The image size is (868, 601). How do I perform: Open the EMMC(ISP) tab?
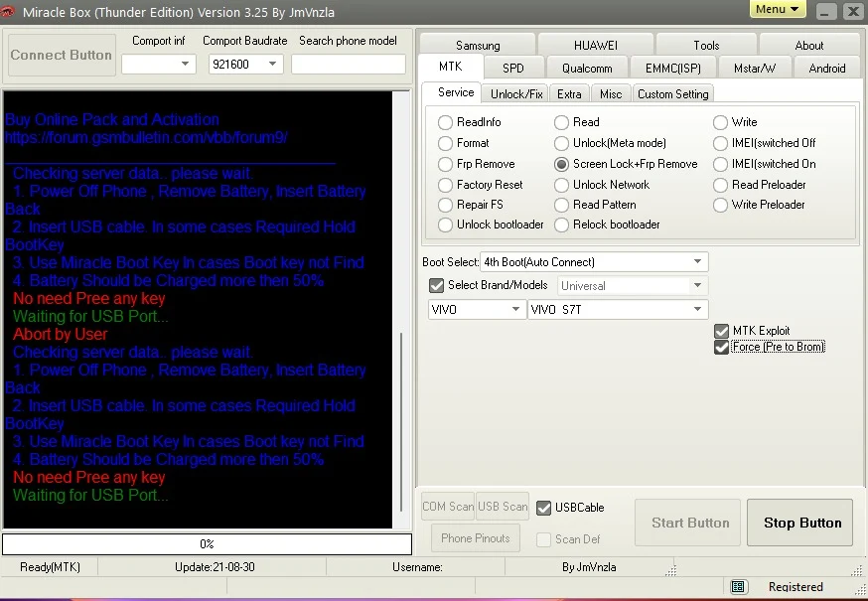click(x=672, y=69)
